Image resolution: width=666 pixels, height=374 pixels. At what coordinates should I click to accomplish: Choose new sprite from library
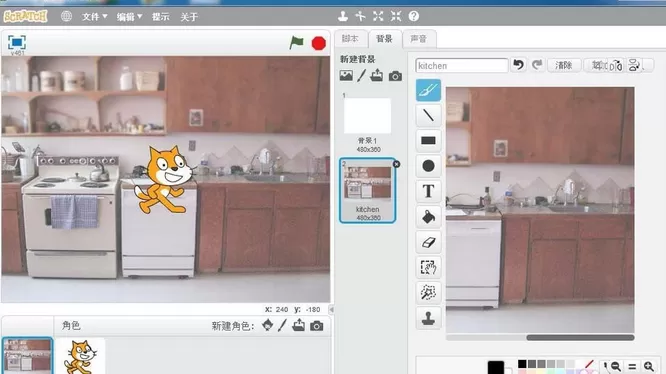pos(268,325)
